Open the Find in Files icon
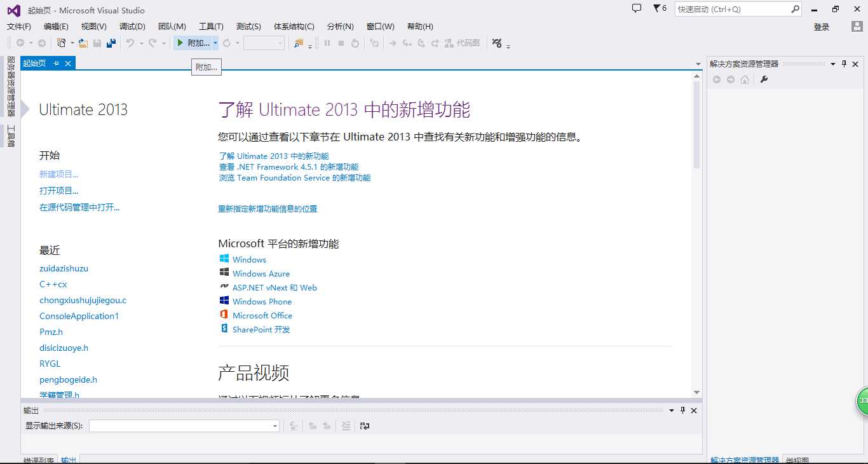This screenshot has width=868, height=464. click(x=299, y=43)
